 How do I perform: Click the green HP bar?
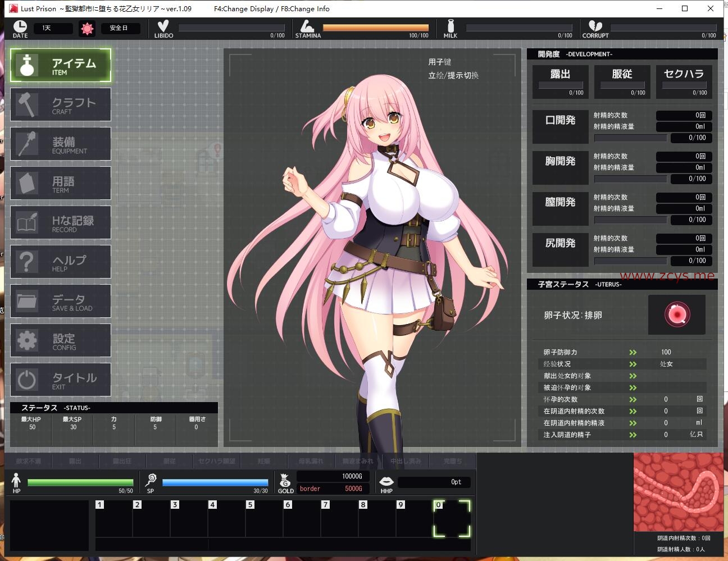pos(80,482)
